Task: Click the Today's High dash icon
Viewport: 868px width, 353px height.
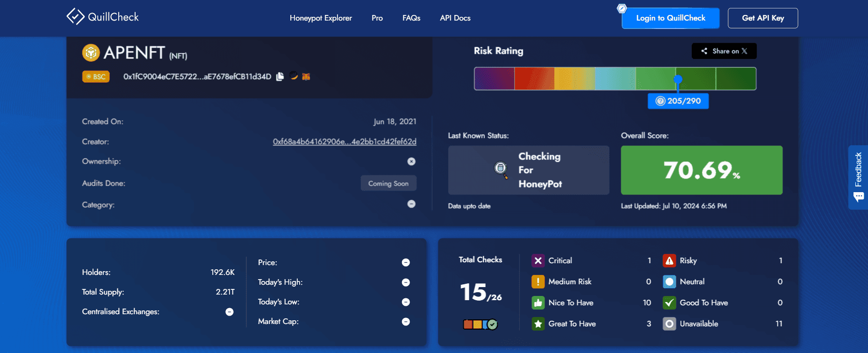Action: tap(406, 282)
